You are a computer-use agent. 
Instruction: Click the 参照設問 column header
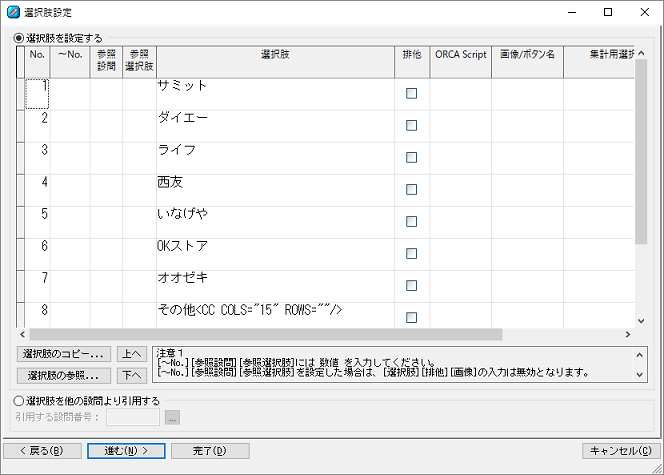click(106, 62)
